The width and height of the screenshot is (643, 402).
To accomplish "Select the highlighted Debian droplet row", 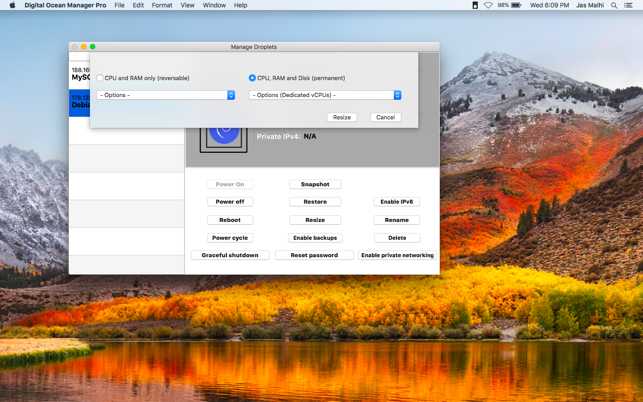I will pyautogui.click(x=80, y=103).
